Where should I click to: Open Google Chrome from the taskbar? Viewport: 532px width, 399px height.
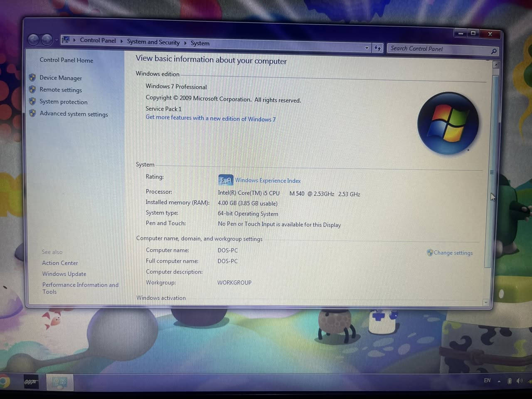(4, 382)
